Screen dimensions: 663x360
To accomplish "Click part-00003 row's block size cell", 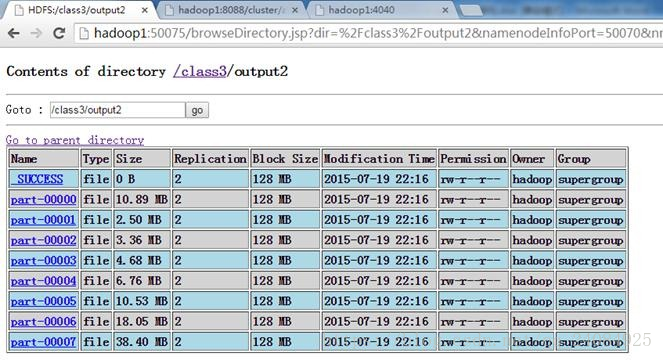I will point(285,260).
